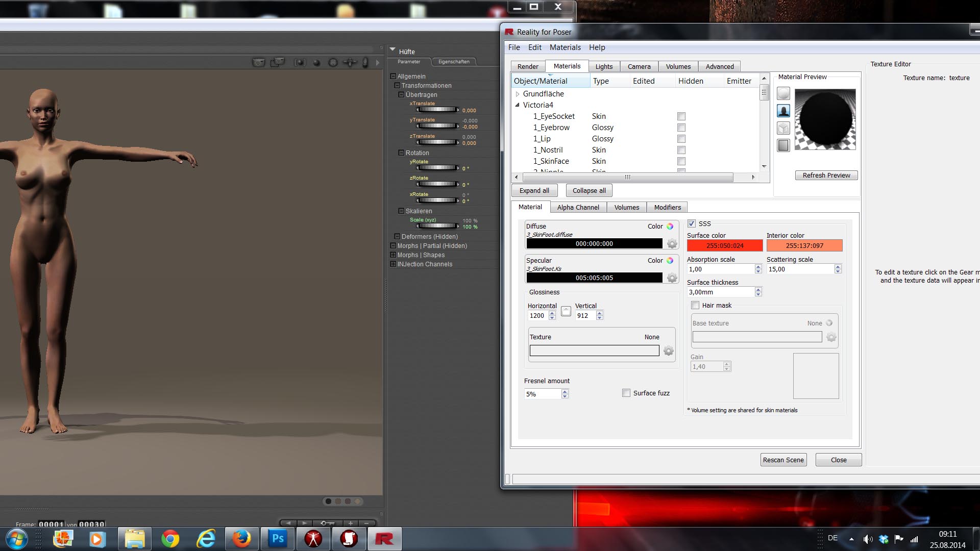Expand the Grundfläche tree node
980x551 pixels.
coord(518,94)
